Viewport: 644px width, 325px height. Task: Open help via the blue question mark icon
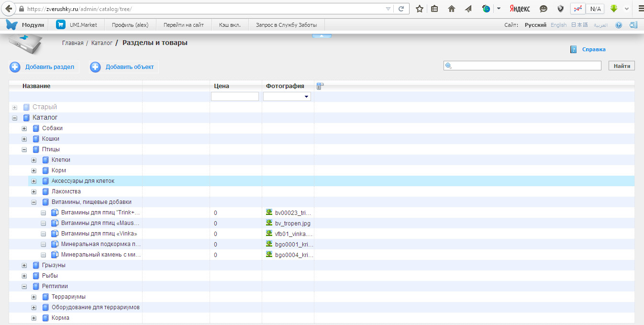click(x=619, y=25)
